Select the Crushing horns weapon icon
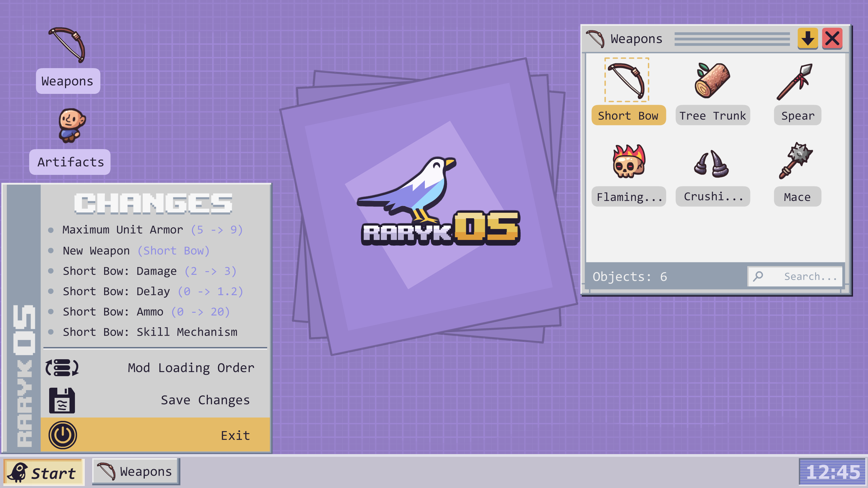The height and width of the screenshot is (488, 868). [712, 163]
